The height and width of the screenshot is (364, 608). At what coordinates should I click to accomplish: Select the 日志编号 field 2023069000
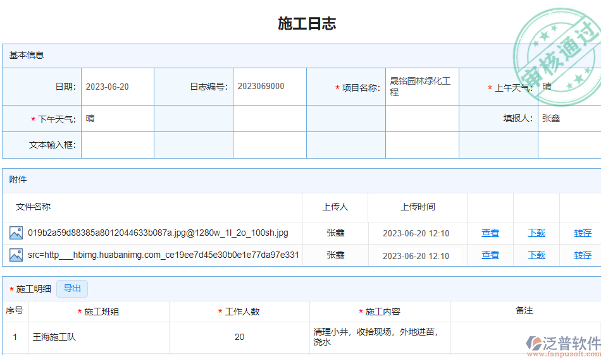(x=269, y=87)
